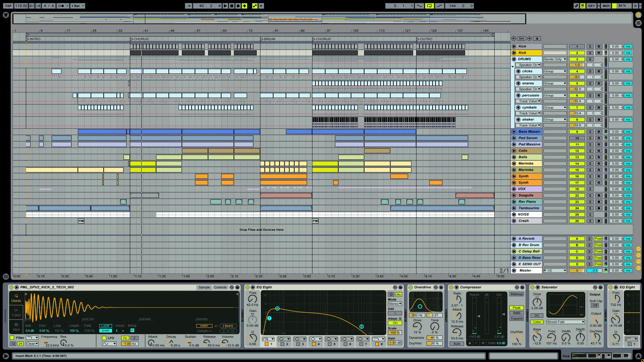Select Peak mode in Compressor
Image resolution: width=644 pixels, height=362 pixels.
tap(516, 308)
